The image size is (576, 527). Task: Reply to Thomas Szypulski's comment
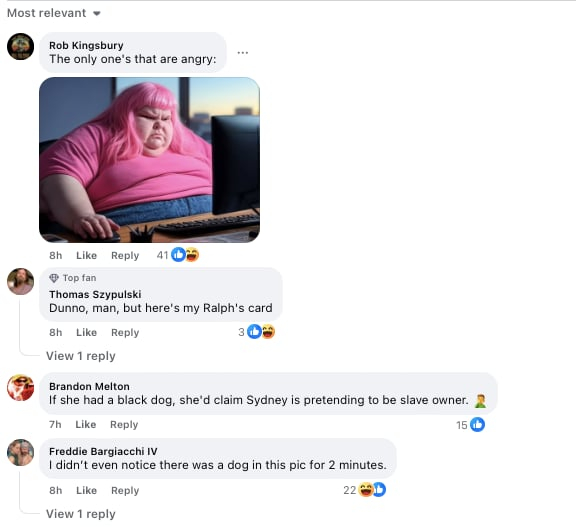[125, 332]
